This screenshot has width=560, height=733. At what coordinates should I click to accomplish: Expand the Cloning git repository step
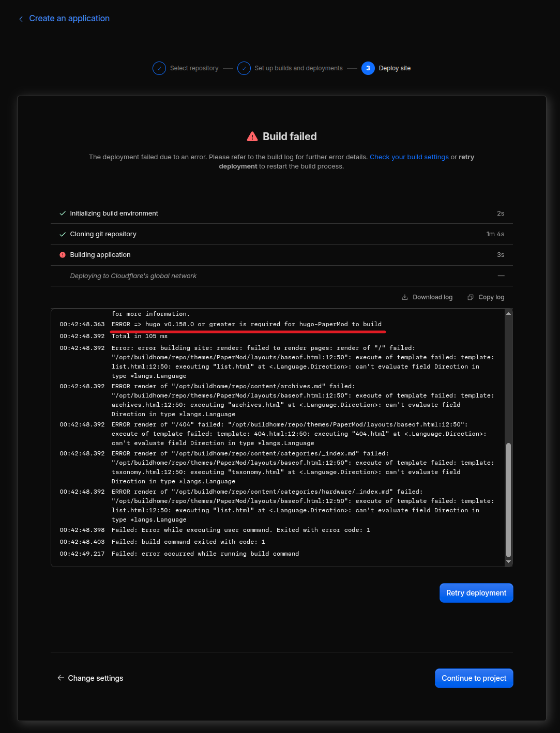(x=282, y=234)
